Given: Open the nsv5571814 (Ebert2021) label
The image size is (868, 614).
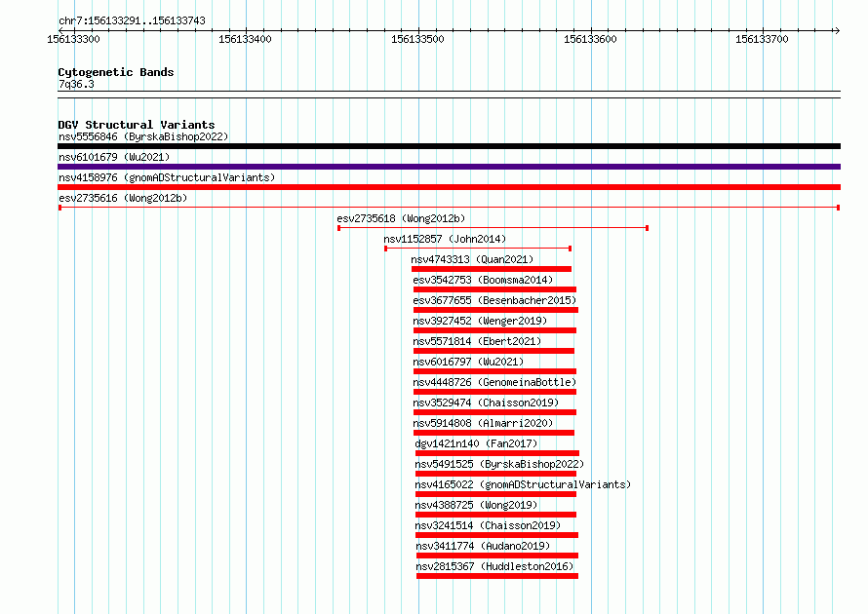Looking at the screenshot, I should 477,341.
